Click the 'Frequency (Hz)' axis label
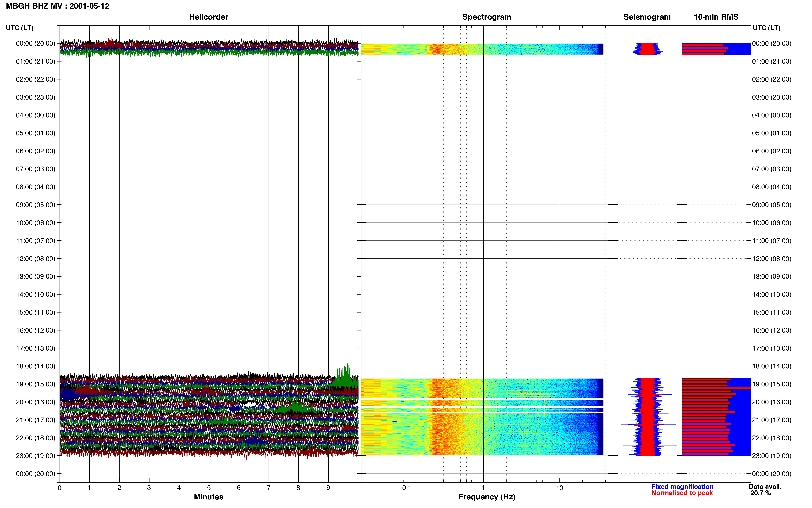Viewport: 812px width, 508px height. pyautogui.click(x=487, y=497)
